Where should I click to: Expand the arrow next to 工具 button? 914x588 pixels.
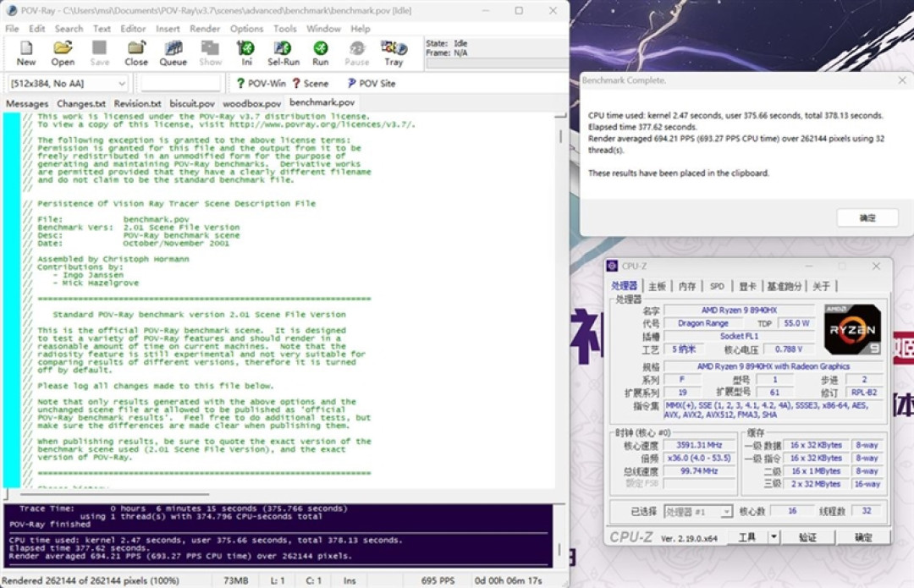coord(774,537)
